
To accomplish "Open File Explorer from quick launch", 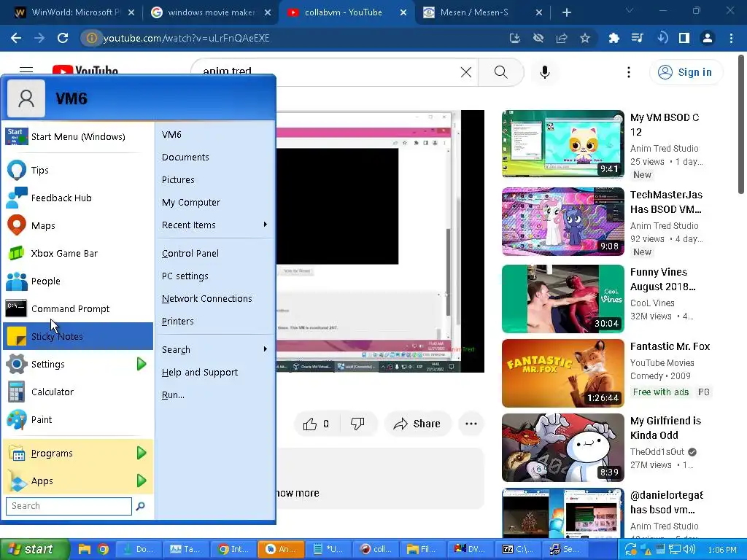I will (x=85, y=550).
